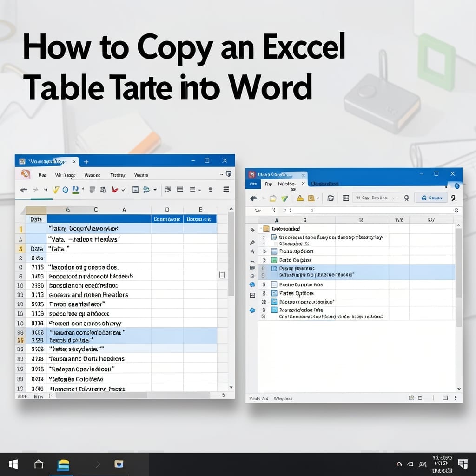The image size is (476, 476).
Task: Click the page document icon in the left toolbar
Action: click(136, 190)
